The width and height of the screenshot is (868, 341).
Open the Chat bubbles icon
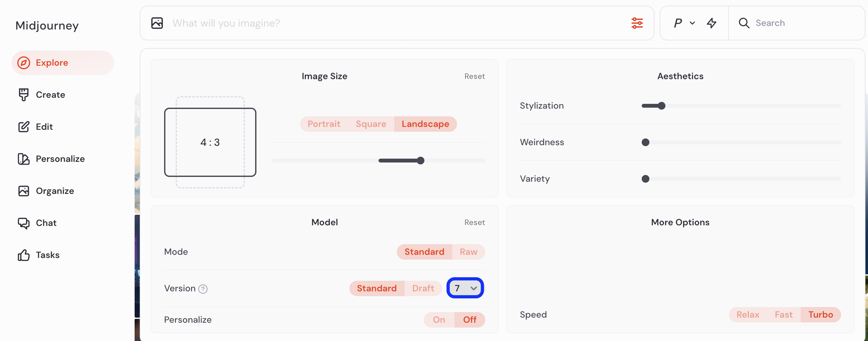click(24, 223)
